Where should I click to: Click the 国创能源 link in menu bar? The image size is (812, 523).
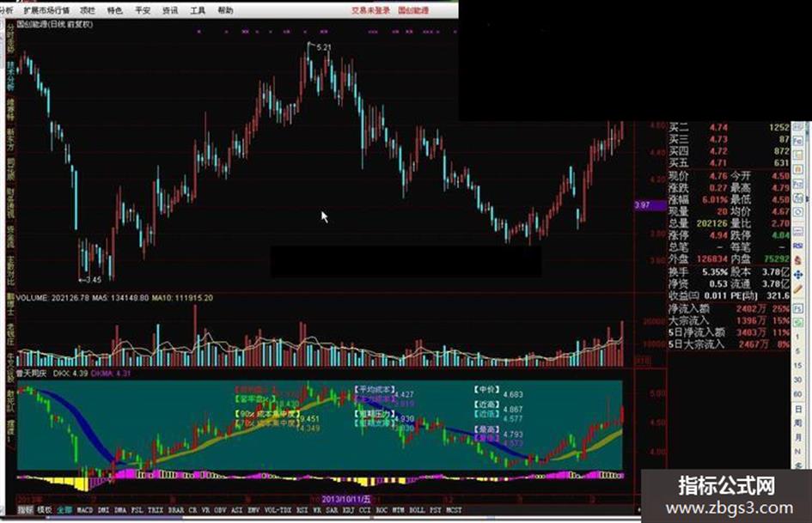coord(413,9)
